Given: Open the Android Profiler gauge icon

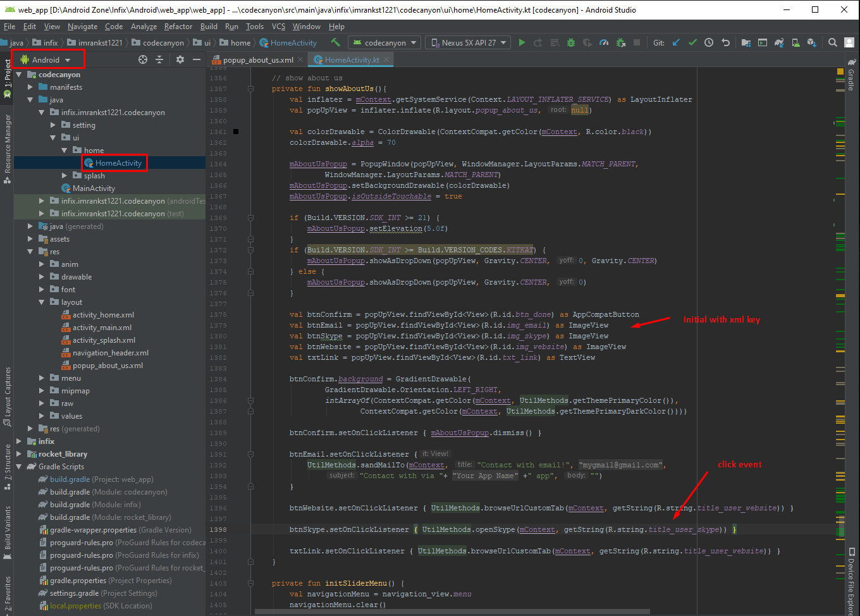Looking at the screenshot, I should [604, 43].
